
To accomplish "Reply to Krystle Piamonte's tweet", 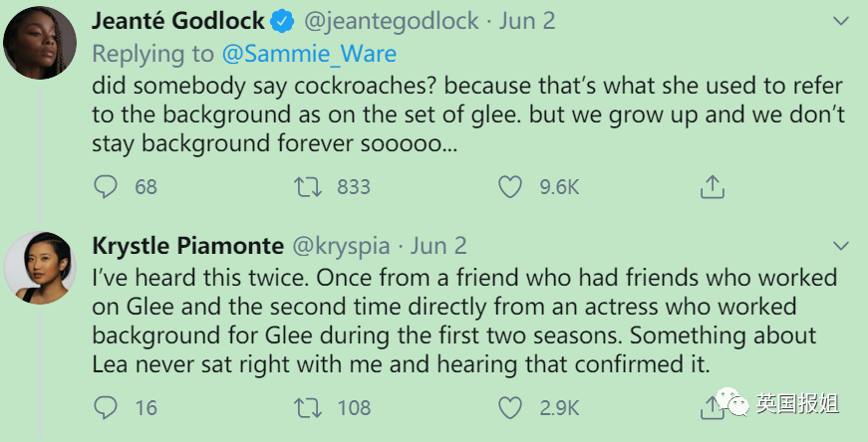I will [106, 407].
